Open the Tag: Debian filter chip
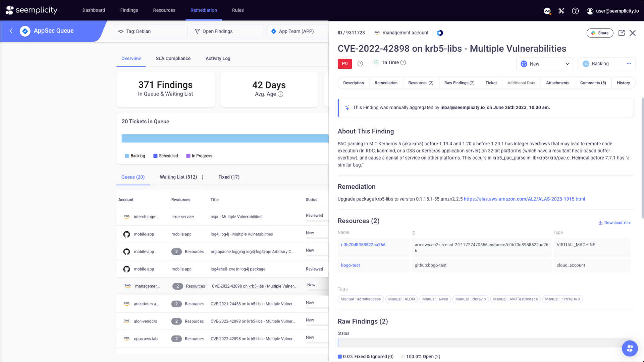This screenshot has height=362, width=644. tap(150, 31)
